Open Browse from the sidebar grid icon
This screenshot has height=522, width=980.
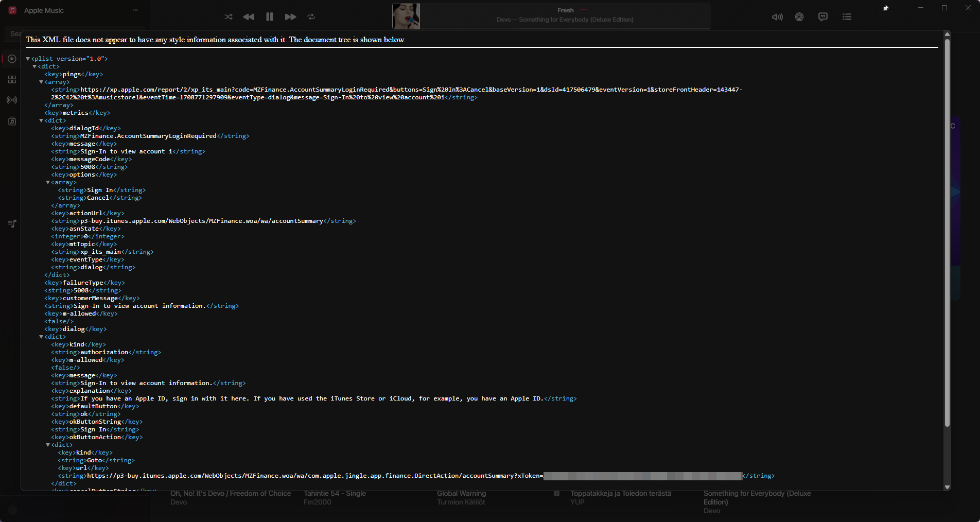click(x=12, y=79)
